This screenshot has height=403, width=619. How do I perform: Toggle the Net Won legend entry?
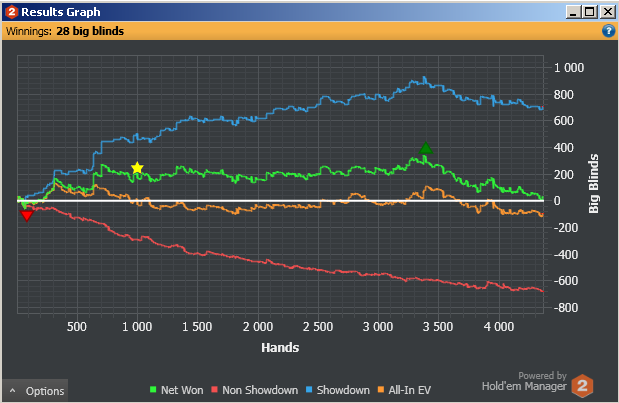point(176,390)
